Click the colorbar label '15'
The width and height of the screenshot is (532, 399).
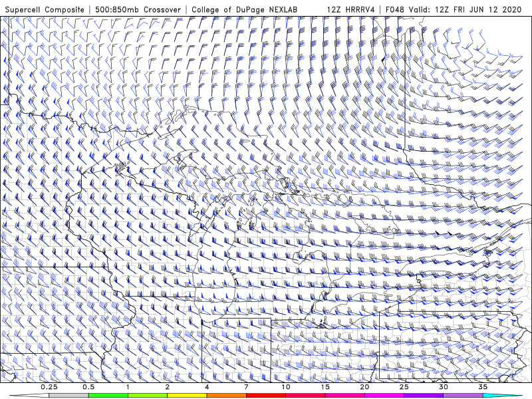325,387
